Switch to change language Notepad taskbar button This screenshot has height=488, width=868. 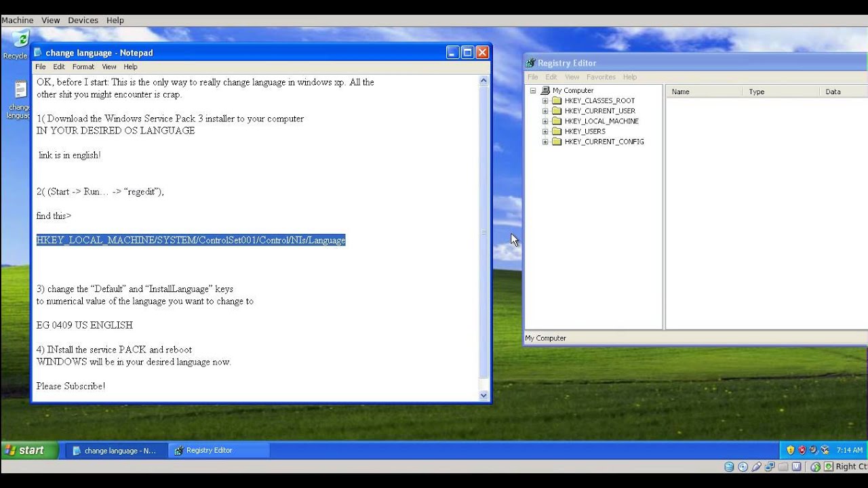(x=116, y=450)
